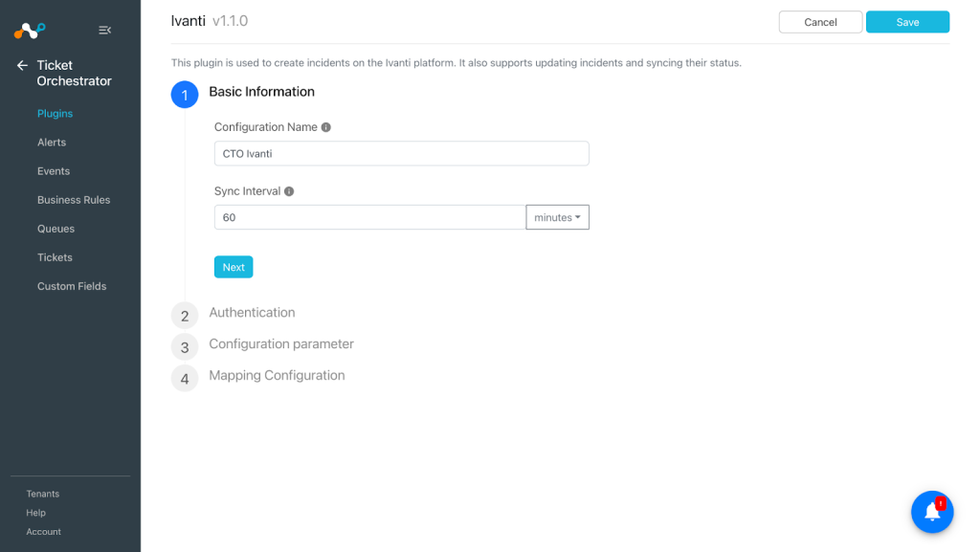Image resolution: width=980 pixels, height=552 pixels.
Task: Open the minutes unit dropdown
Action: [x=558, y=217]
